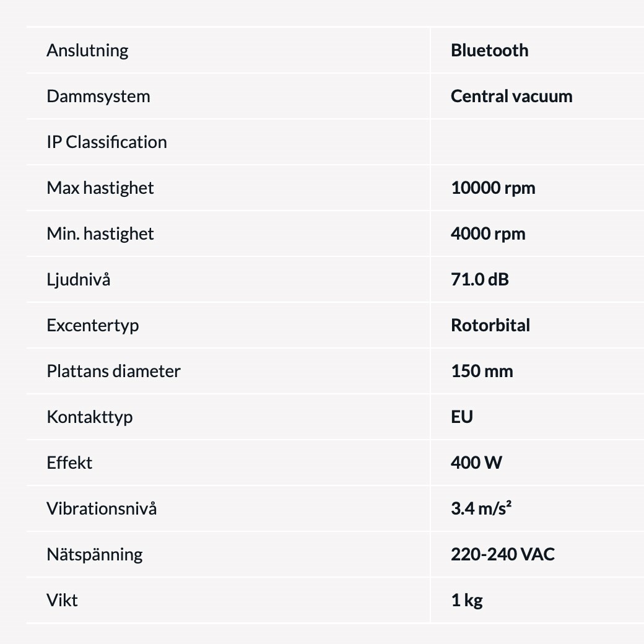Select the Ljudnivå label
The image size is (644, 644).
tap(79, 280)
